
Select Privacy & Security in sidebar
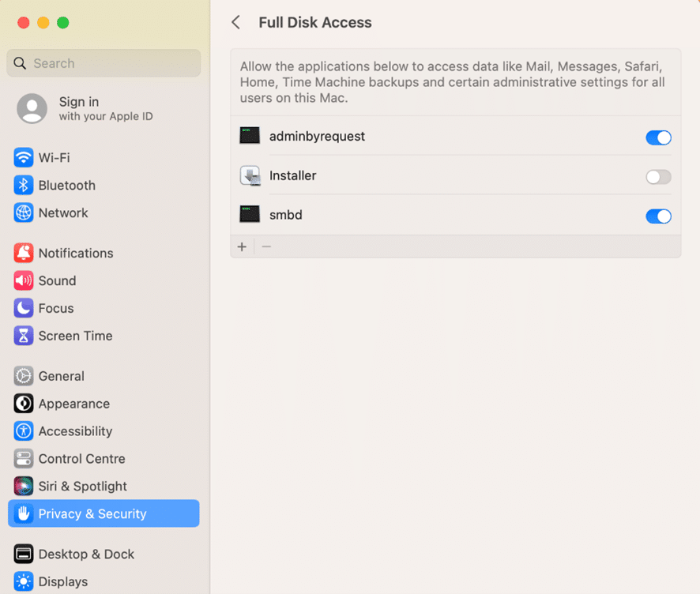[103, 513]
